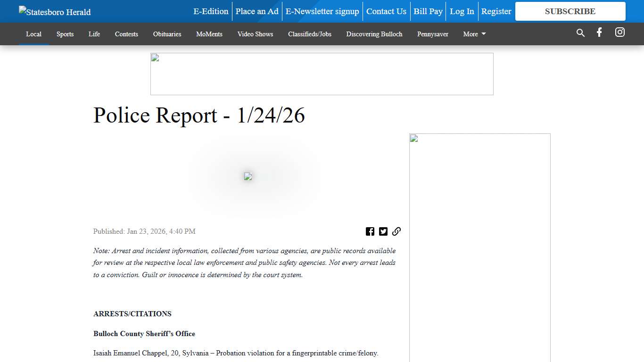Open the Place an Ad page
Screen dimensions: 644x362
(256, 11)
